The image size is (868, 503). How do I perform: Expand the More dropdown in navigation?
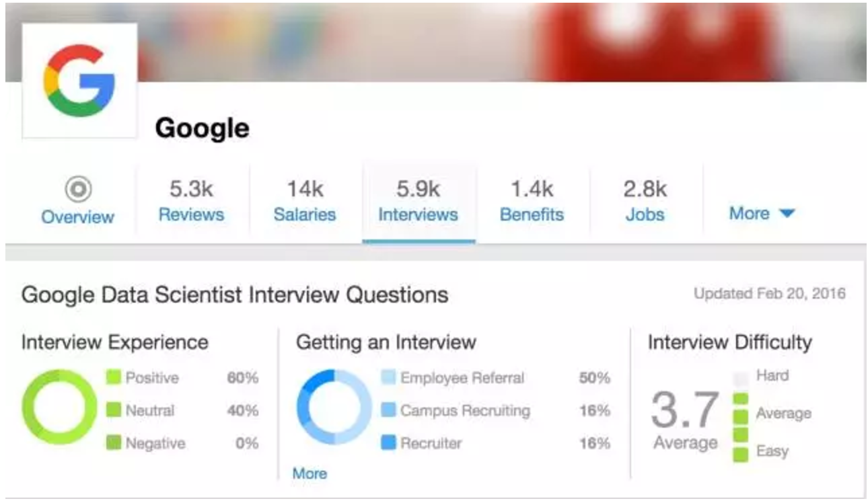click(x=762, y=213)
